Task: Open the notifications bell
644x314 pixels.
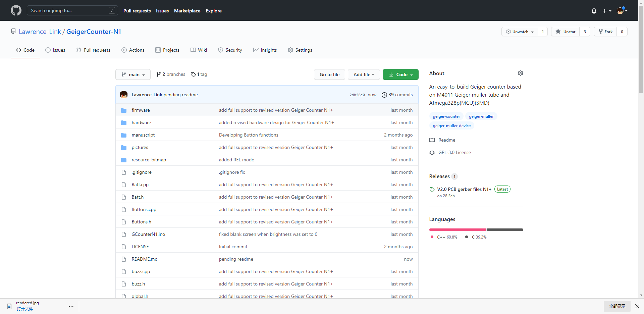Action: tap(594, 11)
